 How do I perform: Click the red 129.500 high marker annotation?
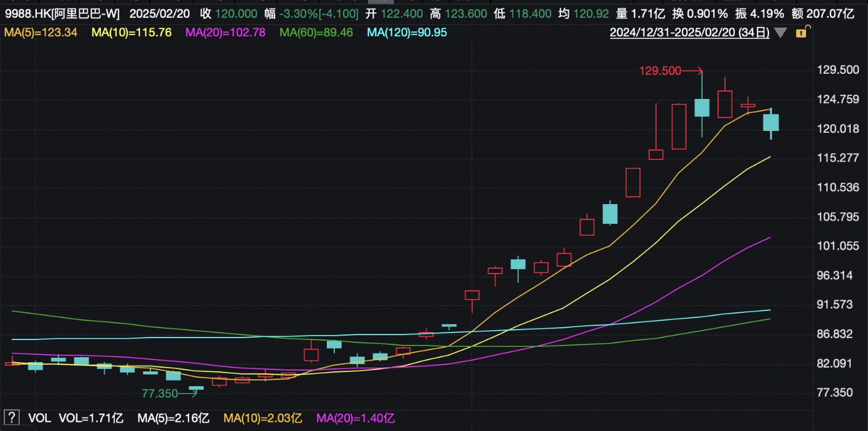(x=660, y=71)
